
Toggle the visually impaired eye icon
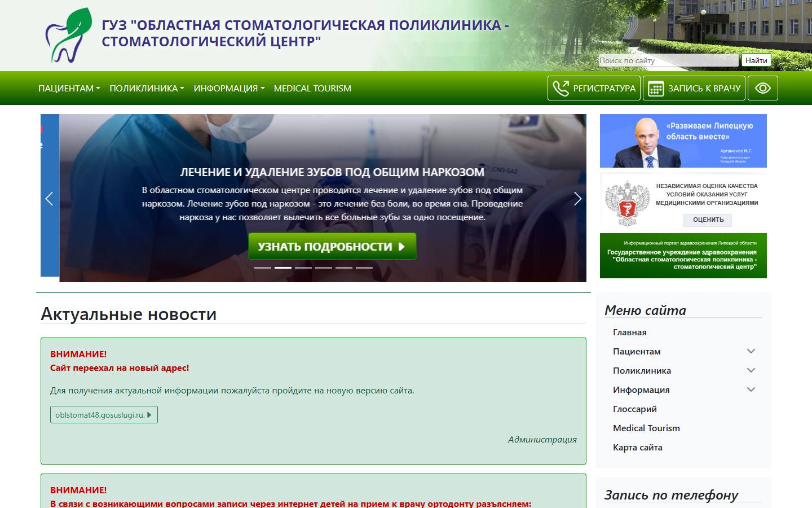763,88
